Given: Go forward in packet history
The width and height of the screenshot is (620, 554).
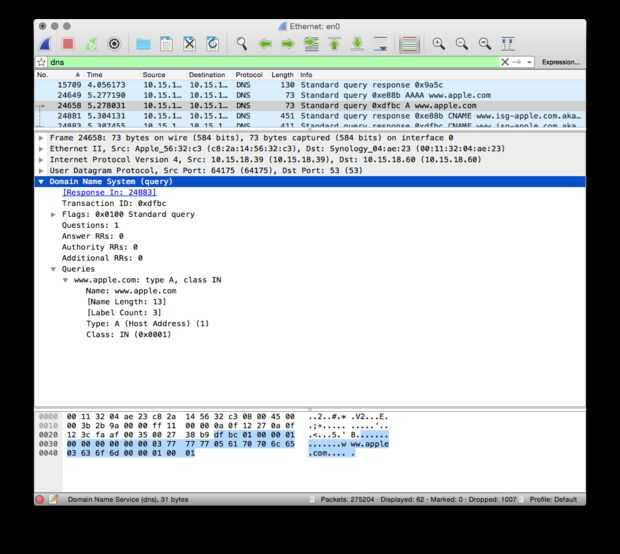Looking at the screenshot, I should pos(288,43).
